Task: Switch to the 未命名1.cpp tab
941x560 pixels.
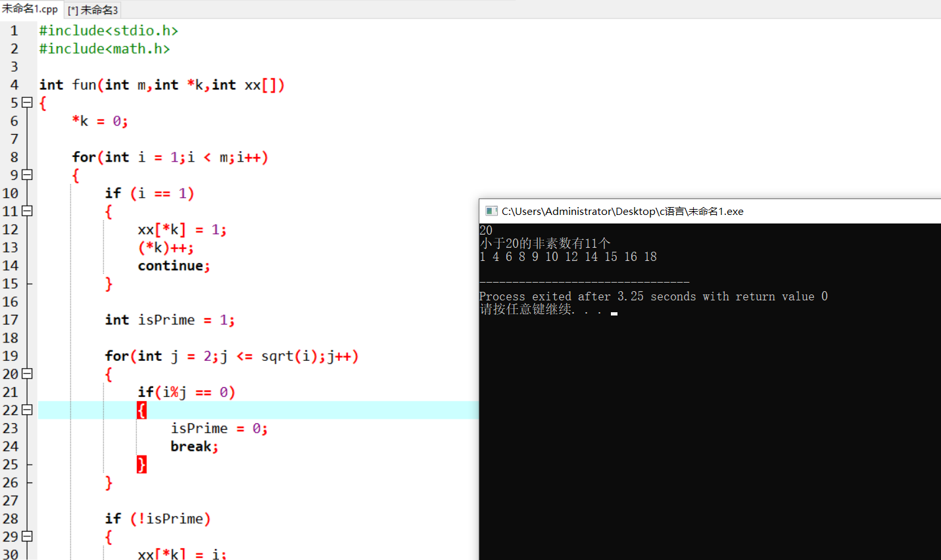Action: coord(30,9)
